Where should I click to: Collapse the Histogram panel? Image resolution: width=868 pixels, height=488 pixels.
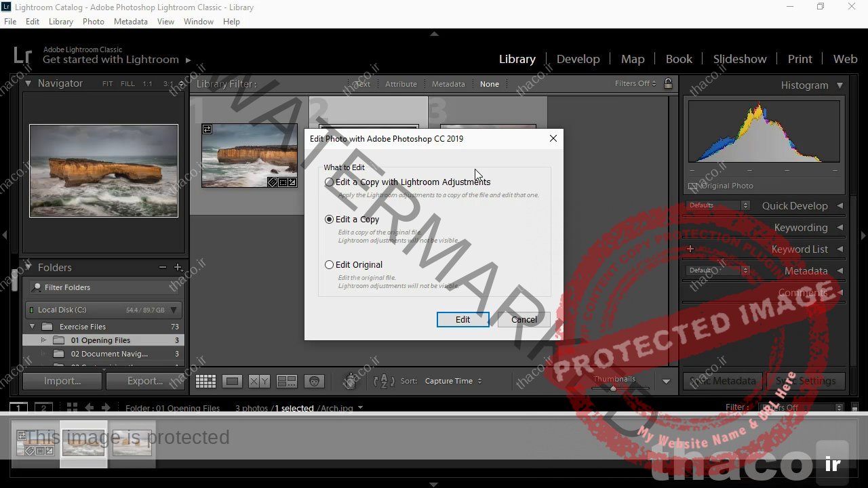840,85
